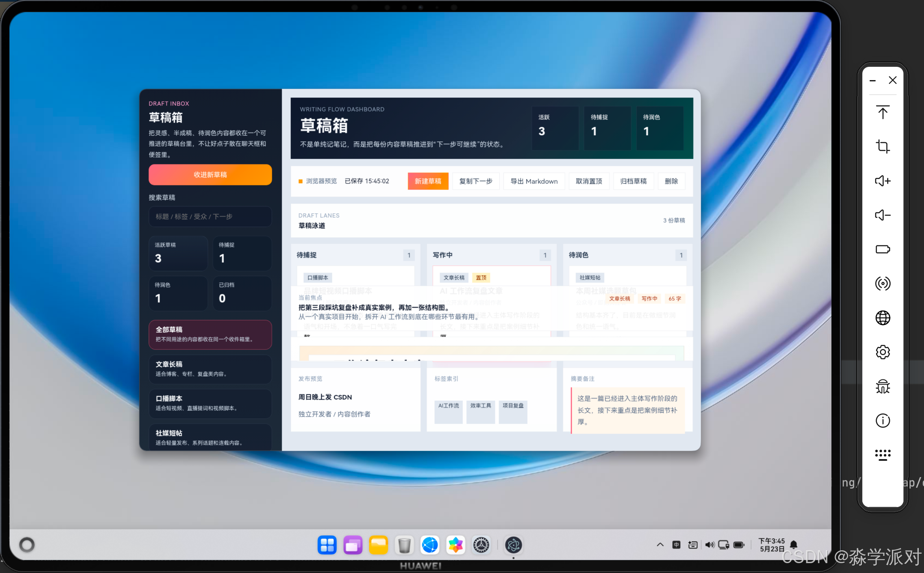This screenshot has height=573, width=924.
Task: Click the emulator stay-on-top arrow icon
Action: (882, 112)
